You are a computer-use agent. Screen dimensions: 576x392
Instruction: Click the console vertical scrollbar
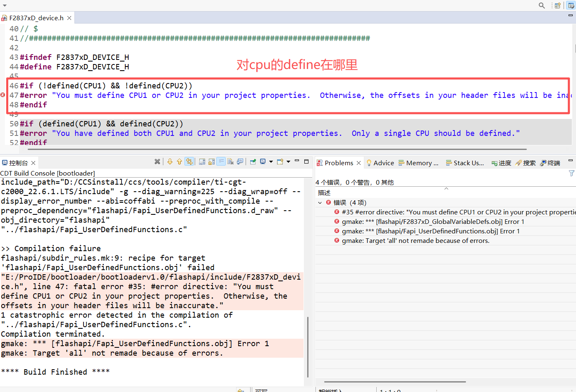tap(308, 347)
